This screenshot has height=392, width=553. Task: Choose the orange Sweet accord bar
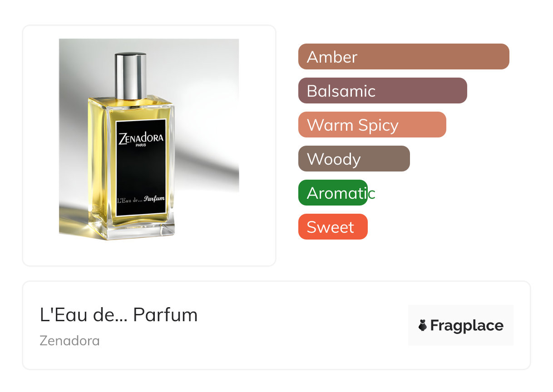[x=333, y=227]
